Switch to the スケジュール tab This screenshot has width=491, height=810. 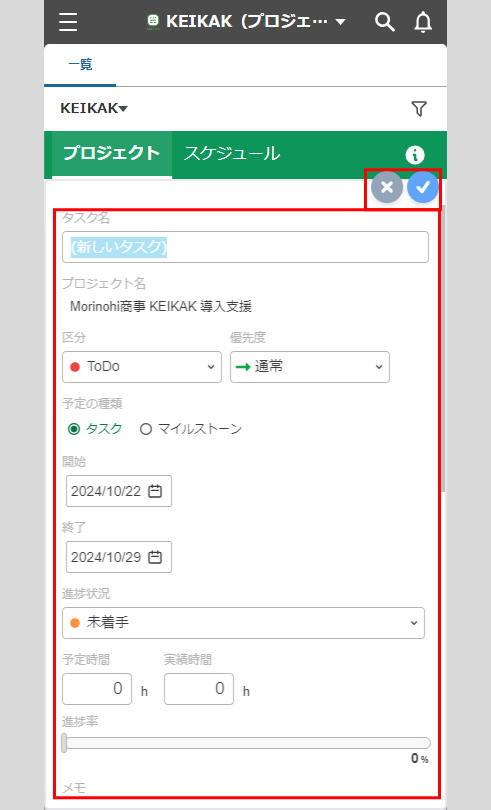pyautogui.click(x=232, y=153)
